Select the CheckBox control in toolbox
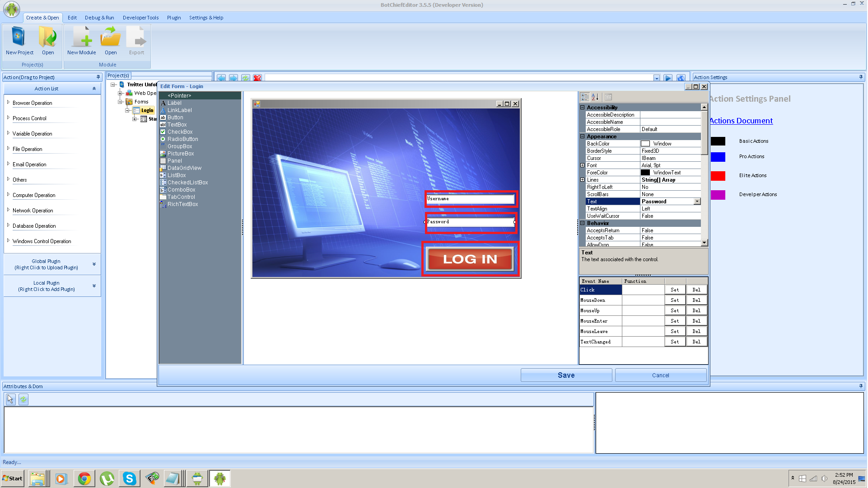Screen dimensions: 868x488 180,132
